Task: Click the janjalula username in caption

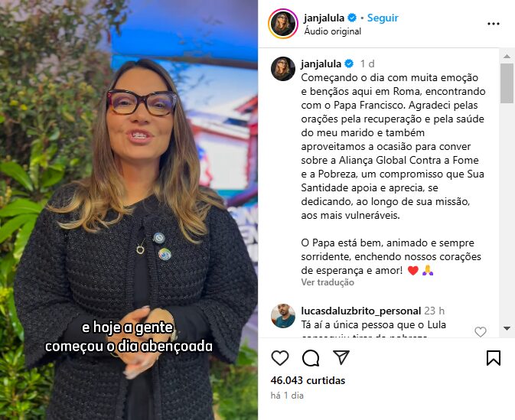Action: [x=321, y=63]
